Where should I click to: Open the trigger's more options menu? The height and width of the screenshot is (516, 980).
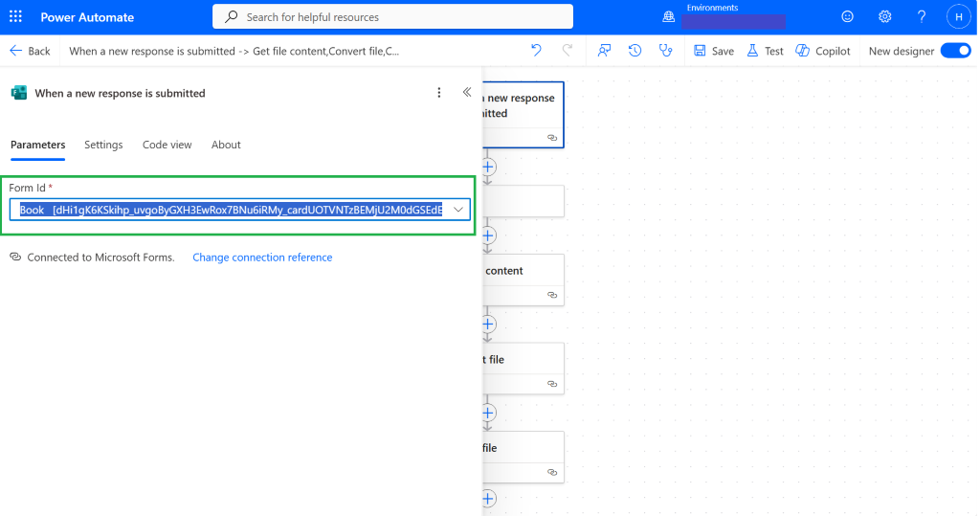(x=438, y=93)
